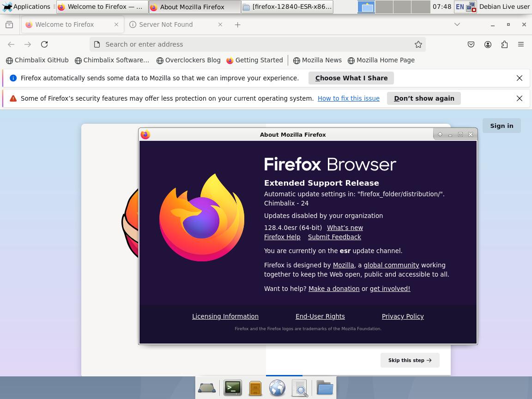Focus the About Mozilla Firefox taskbar entry
Viewport: 532px width, 399px height.
tap(195, 7)
